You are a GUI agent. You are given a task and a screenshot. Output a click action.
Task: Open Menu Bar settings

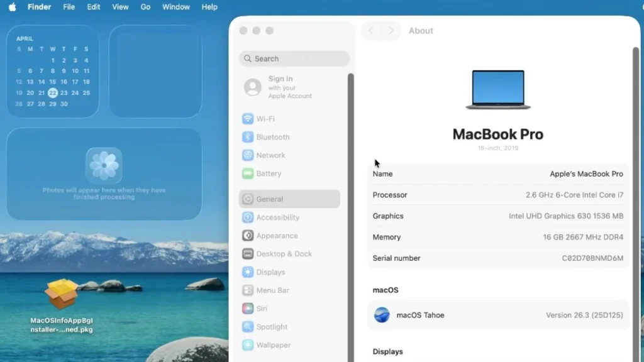[272, 290]
